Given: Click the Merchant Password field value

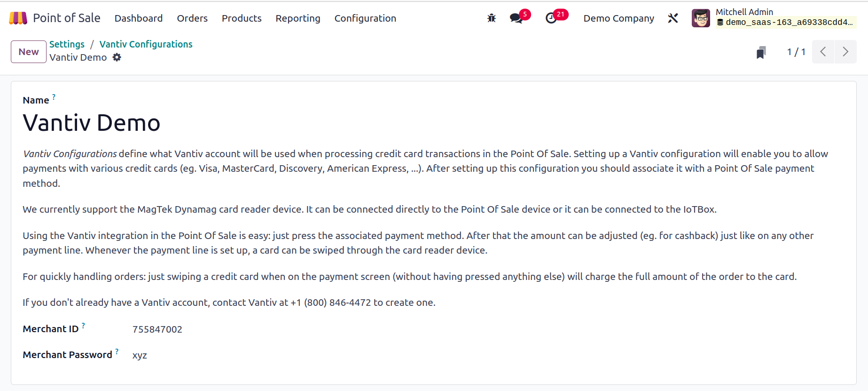Looking at the screenshot, I should 140,355.
